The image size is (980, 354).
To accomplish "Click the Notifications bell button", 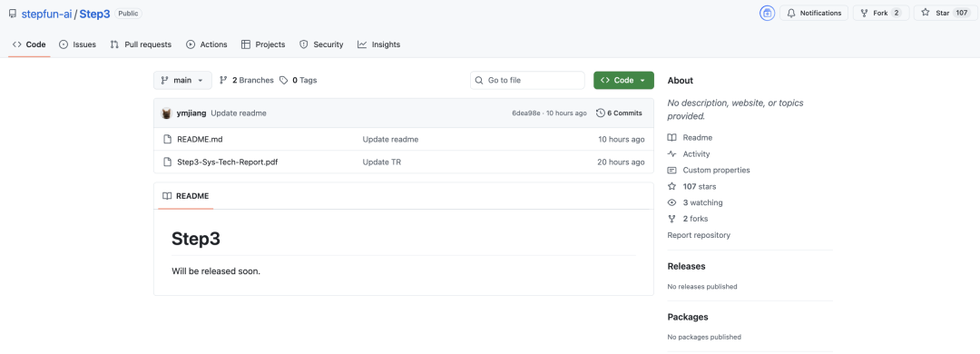I will (x=814, y=13).
